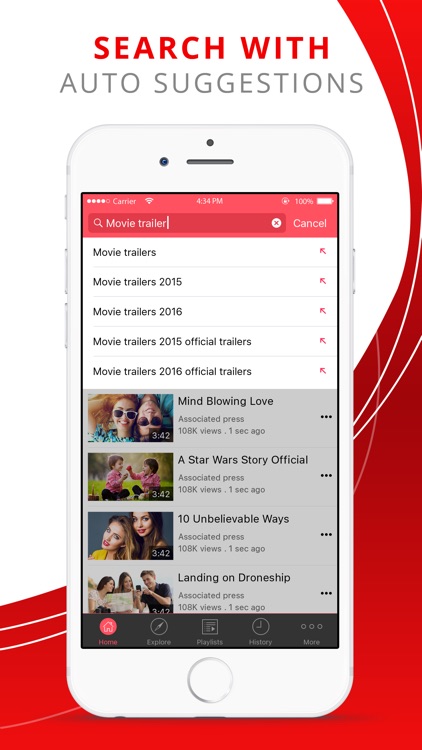The width and height of the screenshot is (422, 750).
Task: Switch to the Playlists tab
Action: click(x=210, y=631)
